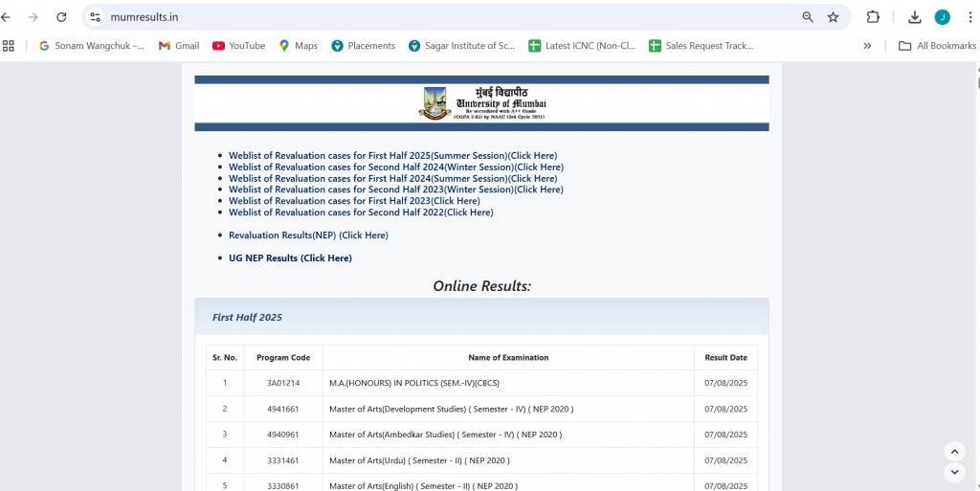Open the All Bookmarks folder

pyautogui.click(x=937, y=45)
